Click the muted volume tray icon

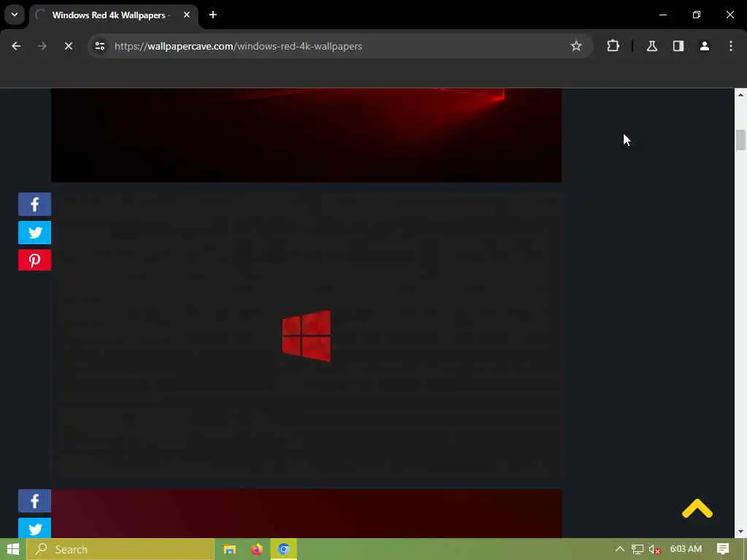click(x=654, y=549)
